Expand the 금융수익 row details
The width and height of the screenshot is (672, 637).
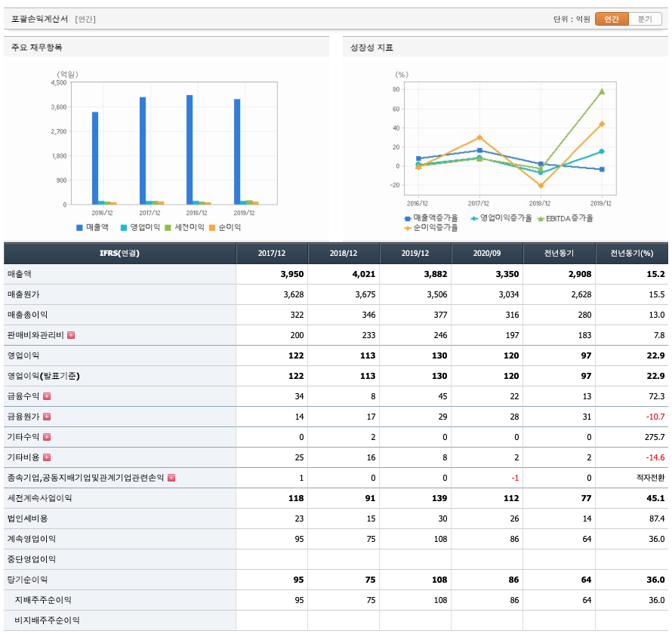(47, 396)
